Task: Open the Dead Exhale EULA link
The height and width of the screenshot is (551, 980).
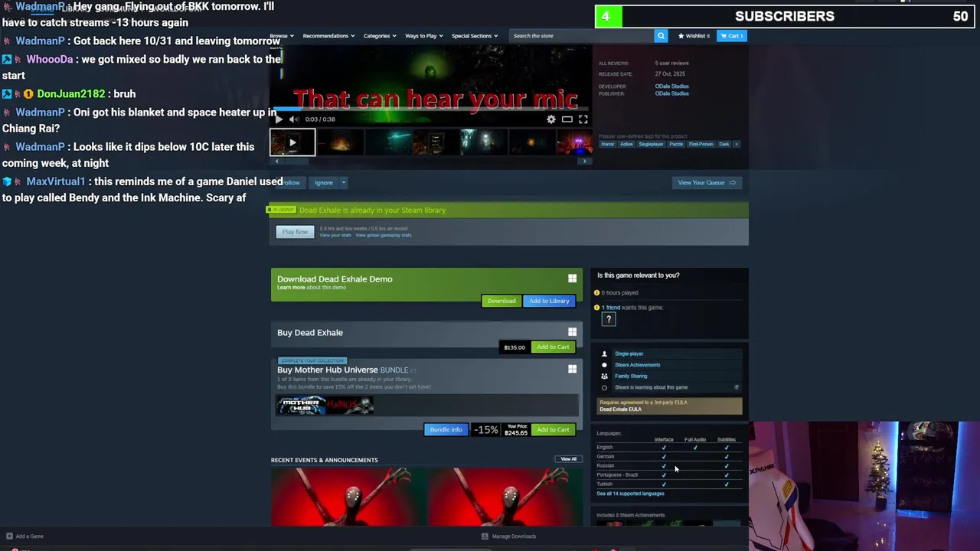Action: click(621, 409)
